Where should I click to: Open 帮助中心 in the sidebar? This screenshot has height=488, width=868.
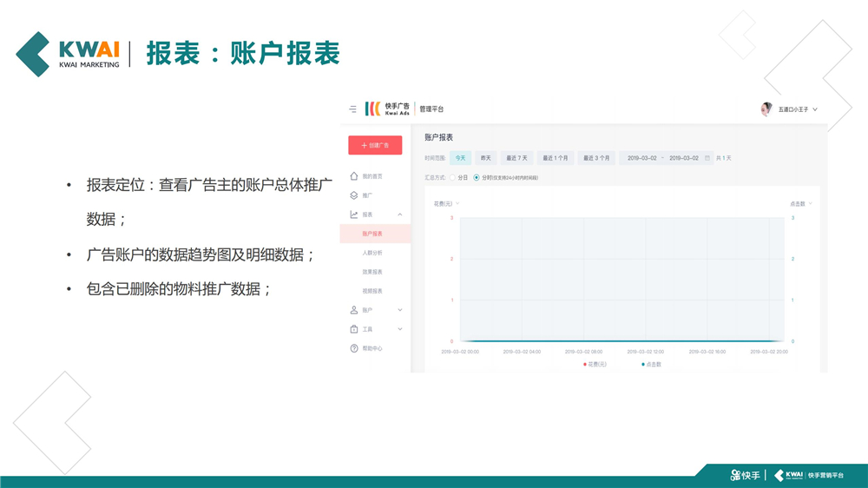[372, 348]
